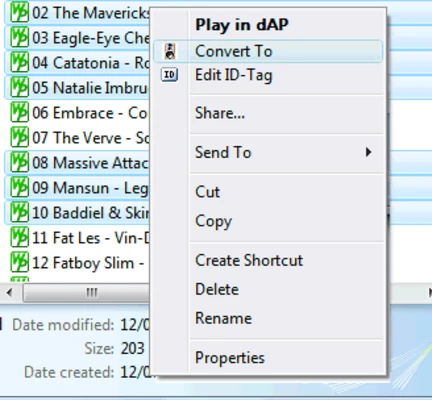This screenshot has height=400, width=432.
Task: Click the Convert To speaker icon
Action: click(170, 51)
